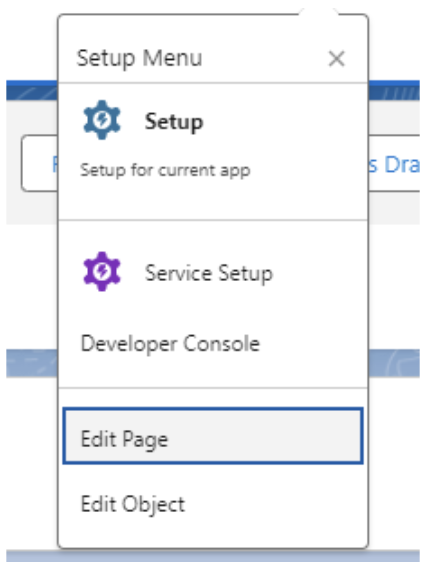Viewport: 436px width, 562px height.
Task: Click the lightning bolt inside the blue gear
Action: tap(102, 119)
